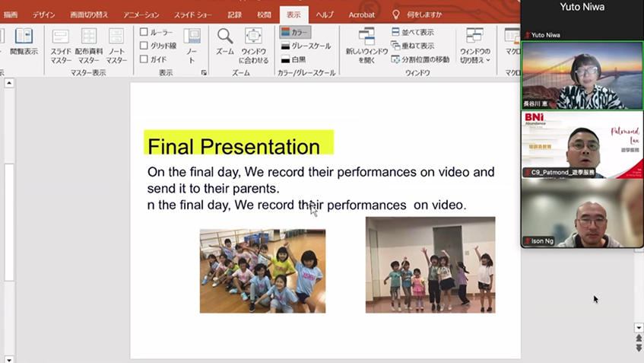Open the Show (表示) group dialog launcher

(204, 73)
